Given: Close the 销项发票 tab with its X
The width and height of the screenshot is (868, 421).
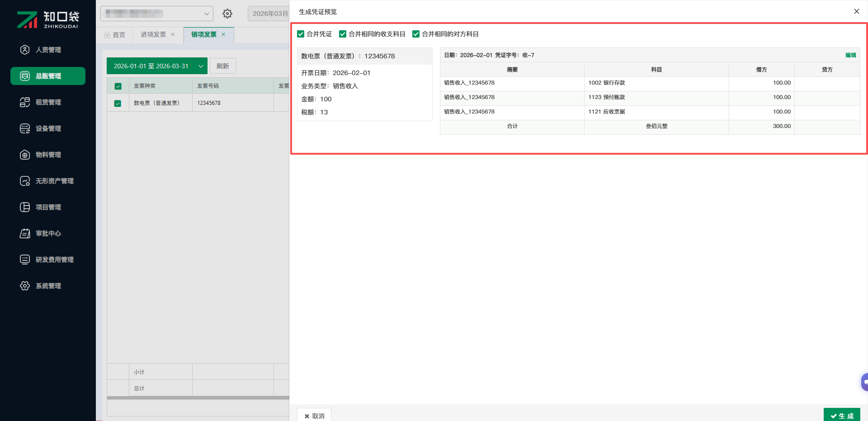Looking at the screenshot, I should tap(223, 34).
